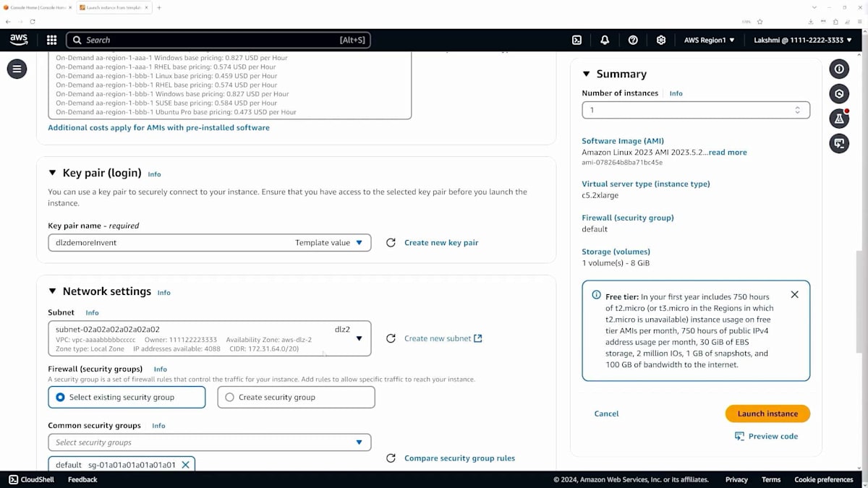
Task: Dismiss the Free tier notice
Action: coord(794,295)
